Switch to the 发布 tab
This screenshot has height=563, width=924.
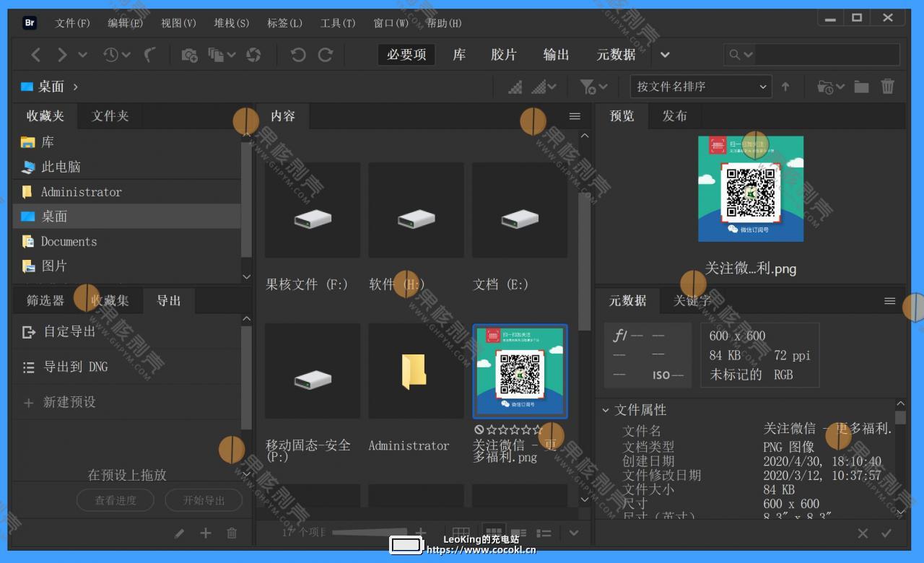[x=675, y=116]
